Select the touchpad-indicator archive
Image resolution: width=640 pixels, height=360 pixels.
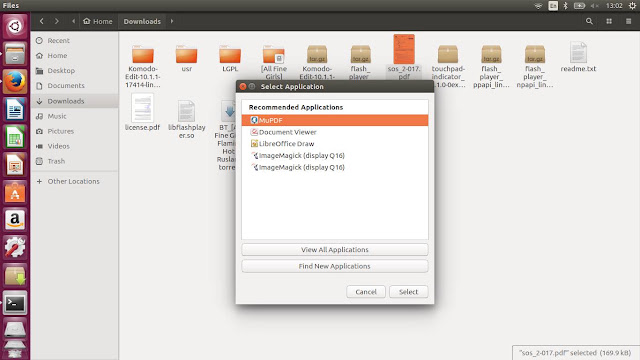[448, 67]
